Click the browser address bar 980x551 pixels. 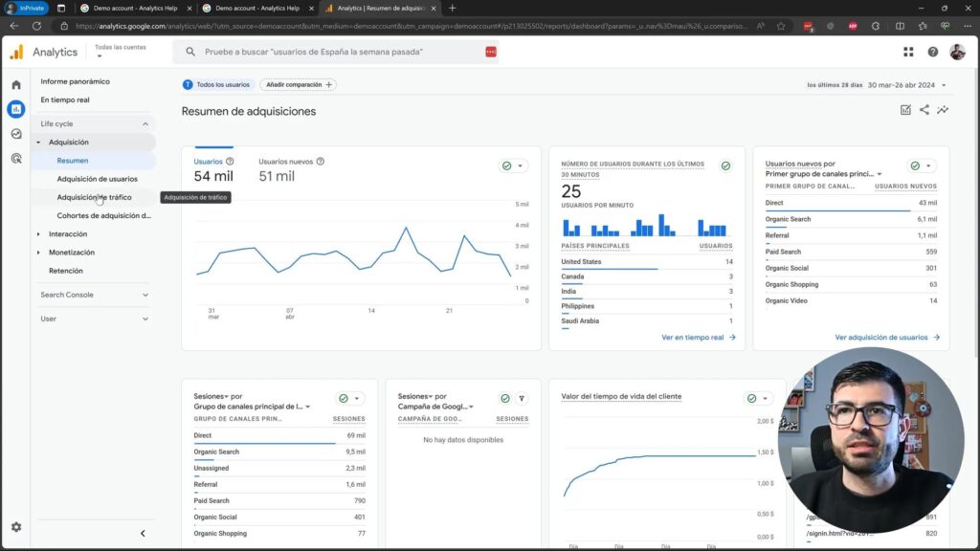click(410, 26)
